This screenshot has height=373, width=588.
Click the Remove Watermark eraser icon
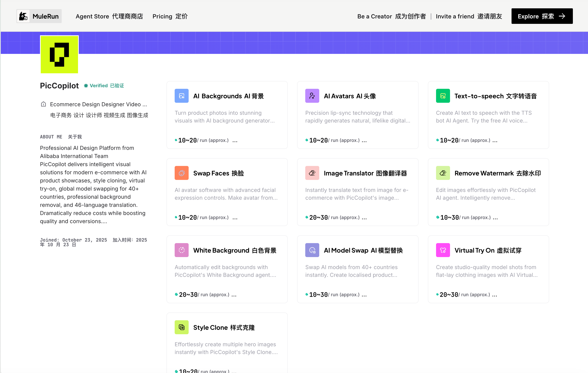(443, 173)
